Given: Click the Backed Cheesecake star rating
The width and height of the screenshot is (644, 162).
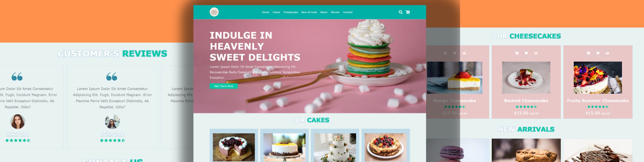Looking at the screenshot, I should (526, 107).
